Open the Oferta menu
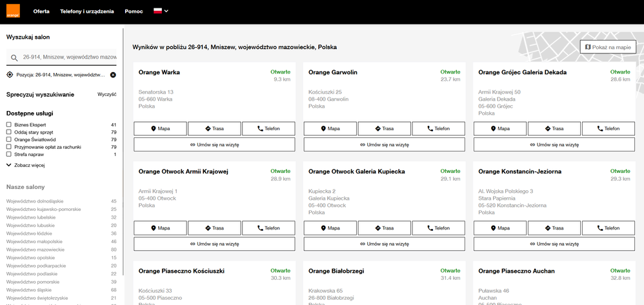Screen dimensions: 644x305 tap(41, 12)
